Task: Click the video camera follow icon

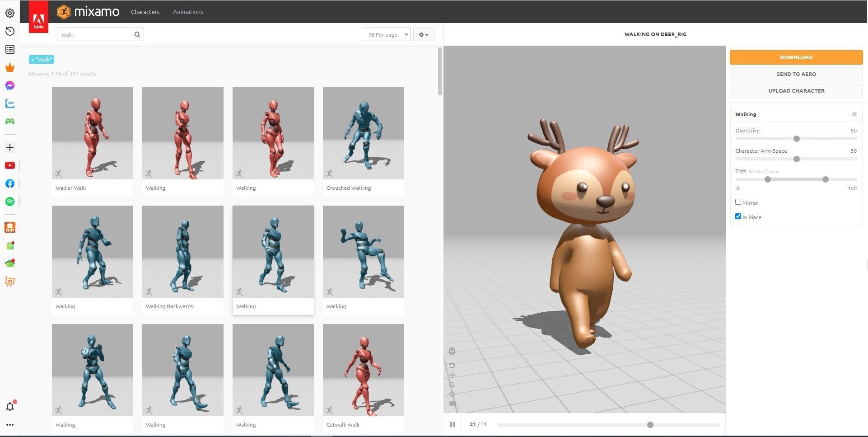Action: click(x=452, y=404)
